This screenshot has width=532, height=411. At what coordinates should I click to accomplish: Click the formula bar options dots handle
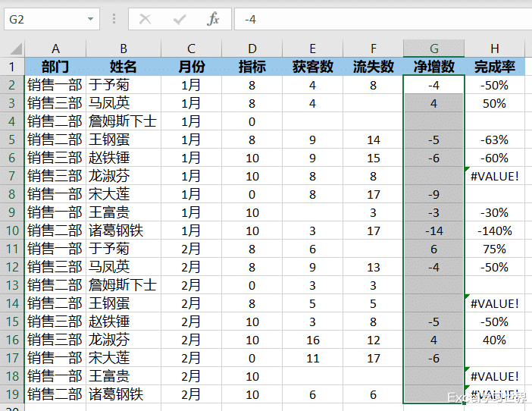click(x=114, y=19)
